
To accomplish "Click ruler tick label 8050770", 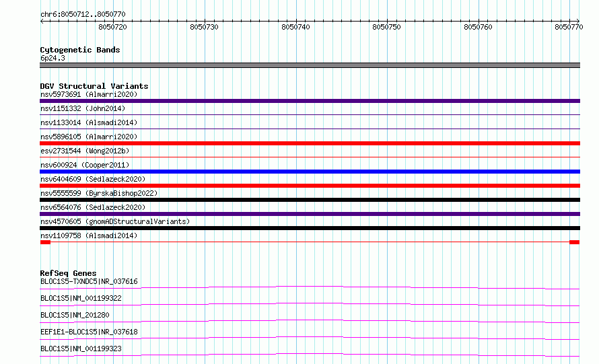I will coord(569,27).
